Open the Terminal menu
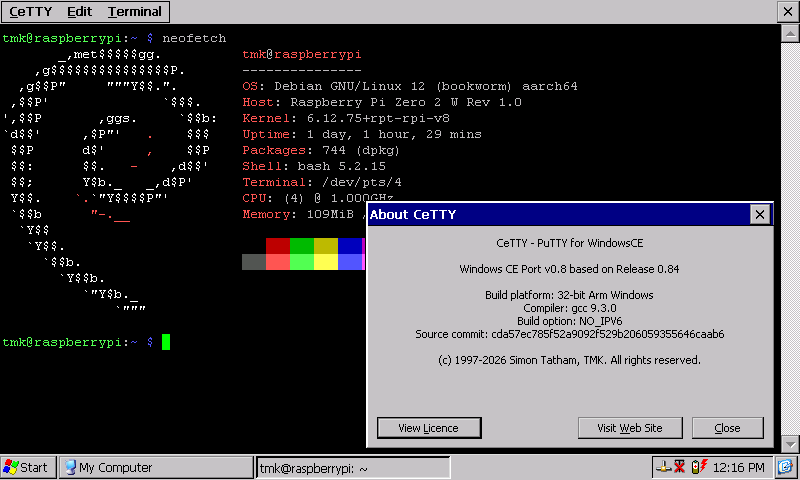Screen dimensions: 800x480 (135, 11)
